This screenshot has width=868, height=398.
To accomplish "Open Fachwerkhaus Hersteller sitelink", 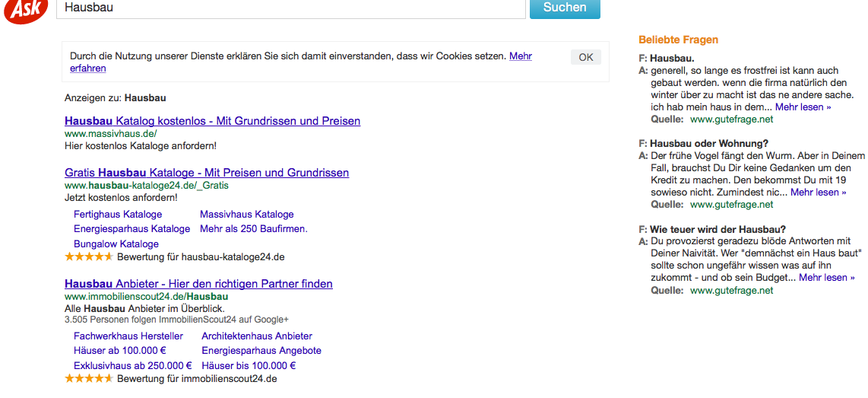I will coord(128,336).
